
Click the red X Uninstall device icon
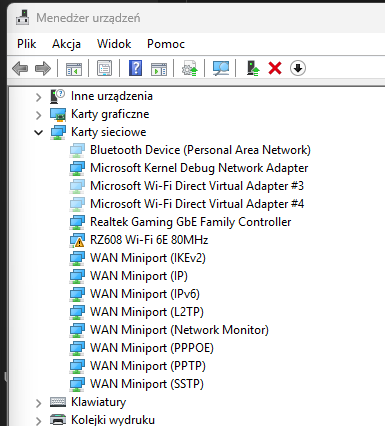[x=275, y=68]
